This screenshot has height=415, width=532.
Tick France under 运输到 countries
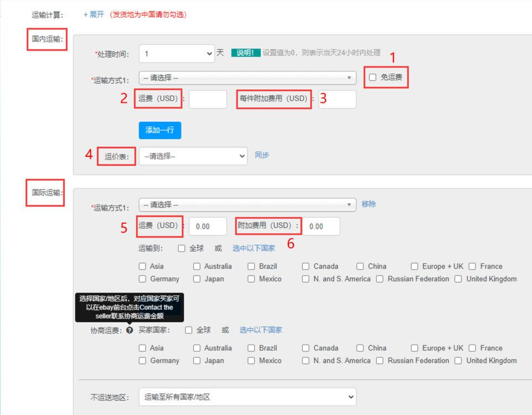tap(472, 267)
